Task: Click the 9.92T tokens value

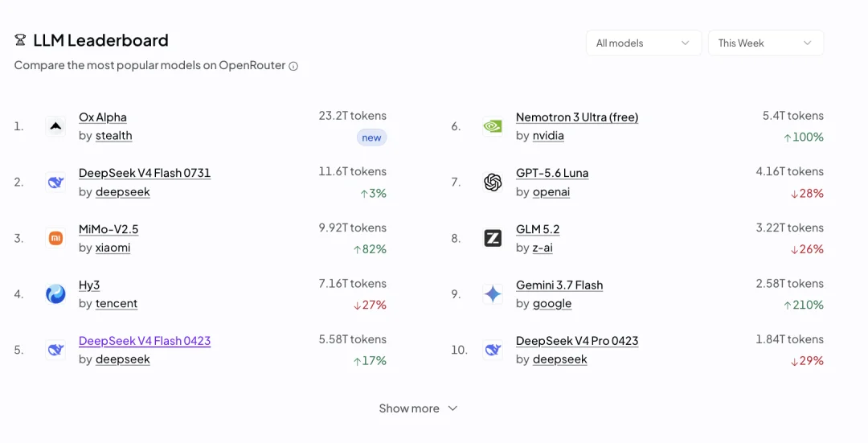Action: (x=352, y=228)
